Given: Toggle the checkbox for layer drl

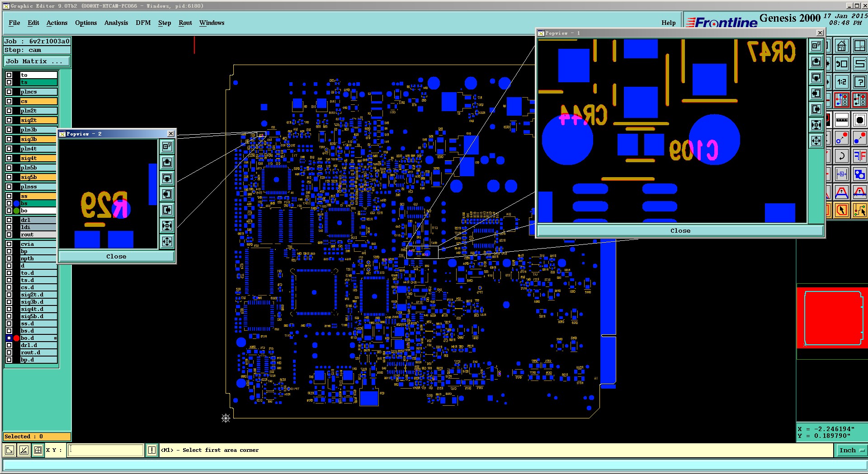Looking at the screenshot, I should point(9,220).
